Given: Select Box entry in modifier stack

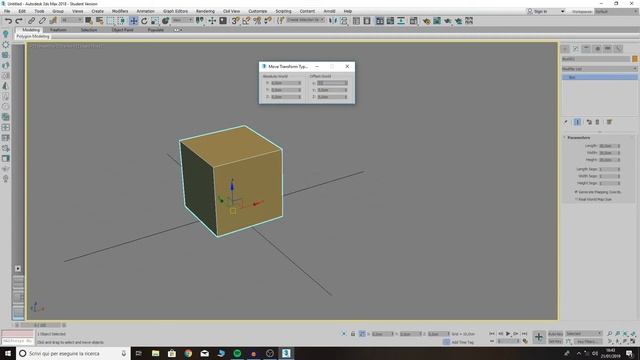Looking at the screenshot, I should [x=599, y=77].
